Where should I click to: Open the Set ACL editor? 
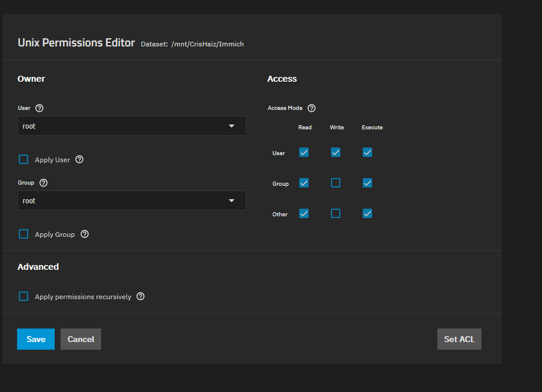click(x=459, y=339)
